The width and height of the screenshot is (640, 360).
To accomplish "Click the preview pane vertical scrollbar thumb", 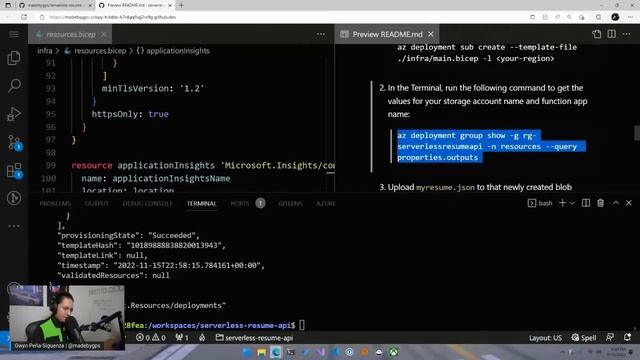I will [x=637, y=133].
